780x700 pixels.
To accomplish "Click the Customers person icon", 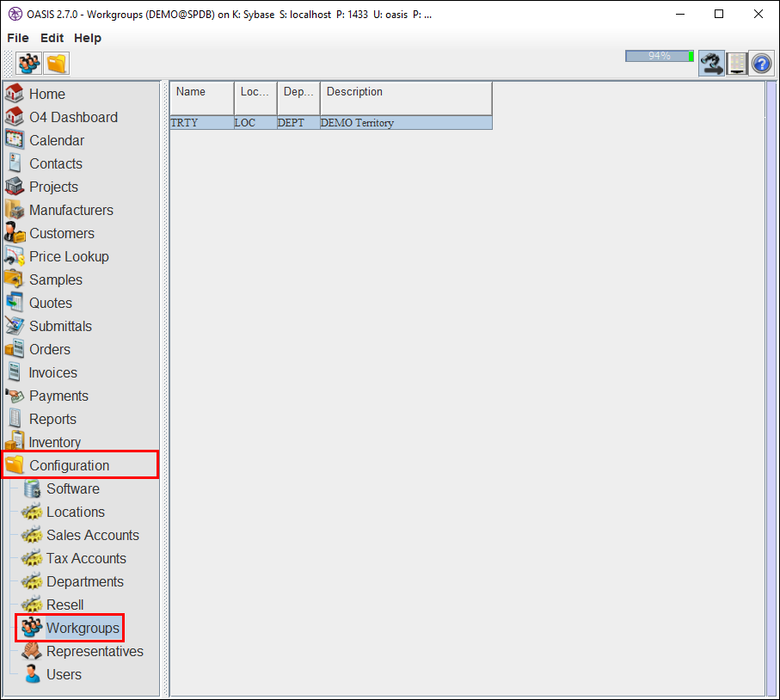I will click(15, 233).
